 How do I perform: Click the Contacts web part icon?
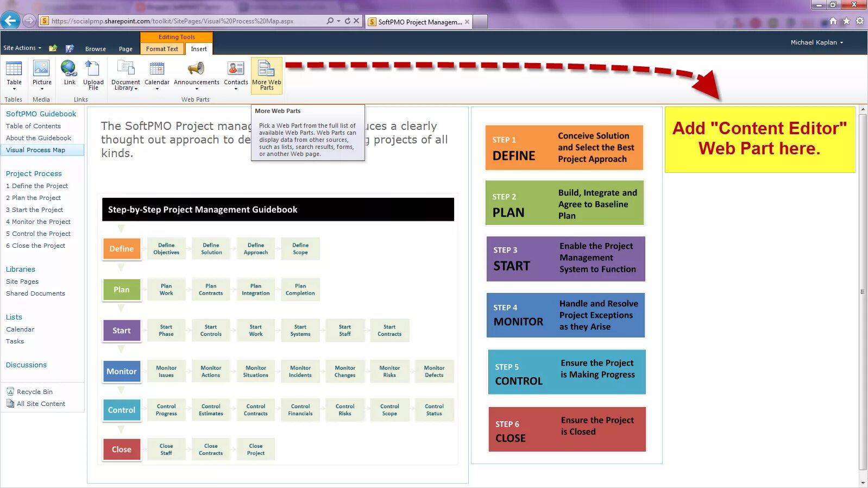236,68
